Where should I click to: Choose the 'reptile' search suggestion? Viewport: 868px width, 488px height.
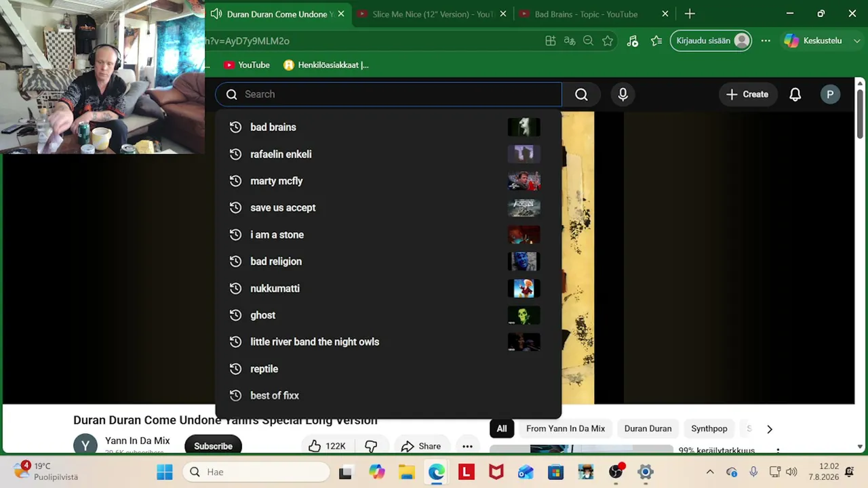pos(388,369)
